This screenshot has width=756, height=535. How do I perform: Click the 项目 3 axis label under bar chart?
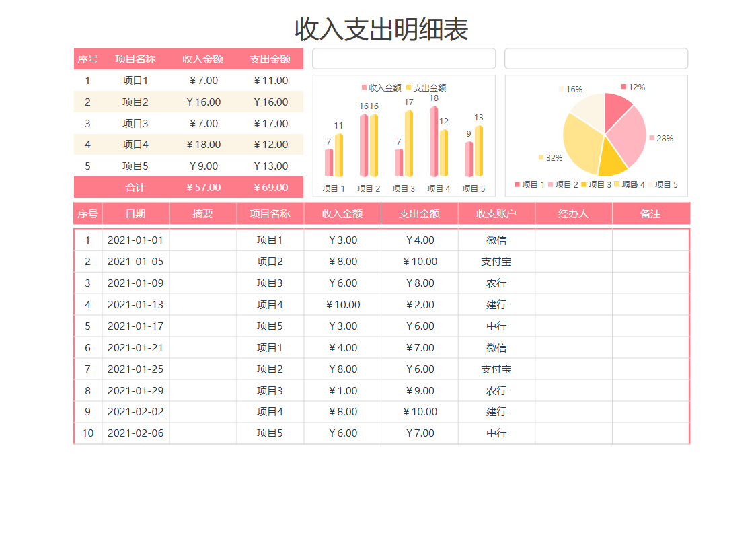tap(404, 188)
